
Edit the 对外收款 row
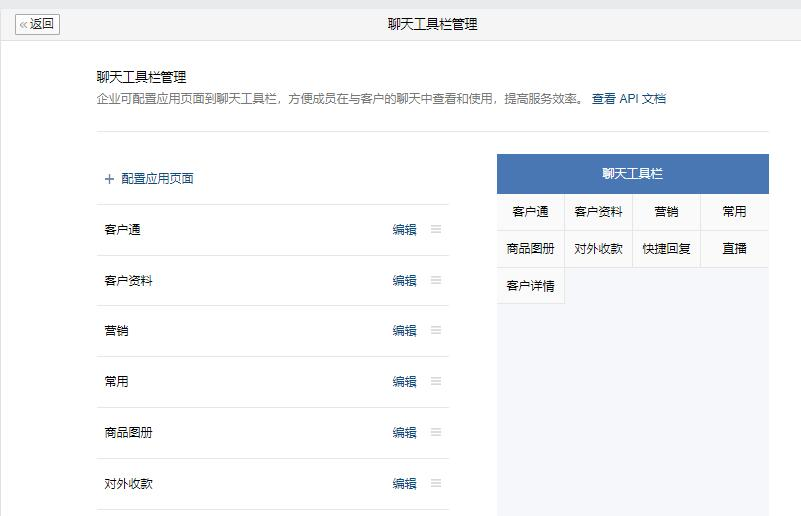(x=404, y=483)
